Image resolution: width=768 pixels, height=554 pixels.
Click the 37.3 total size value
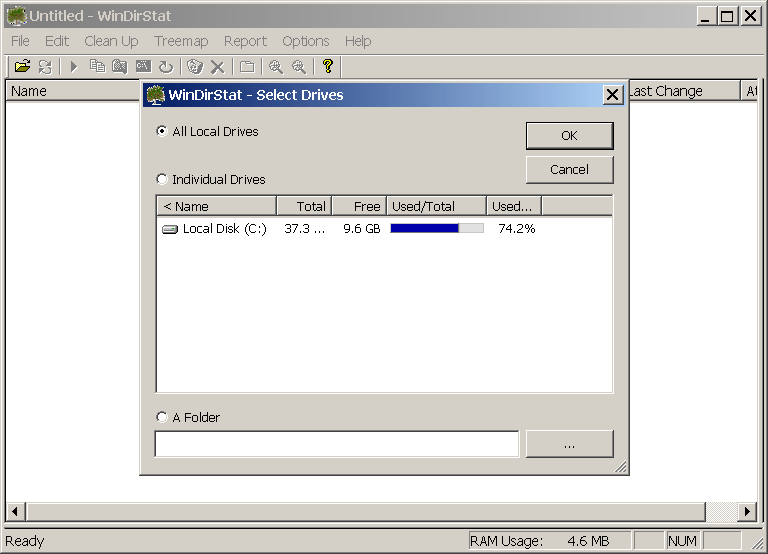coord(304,229)
